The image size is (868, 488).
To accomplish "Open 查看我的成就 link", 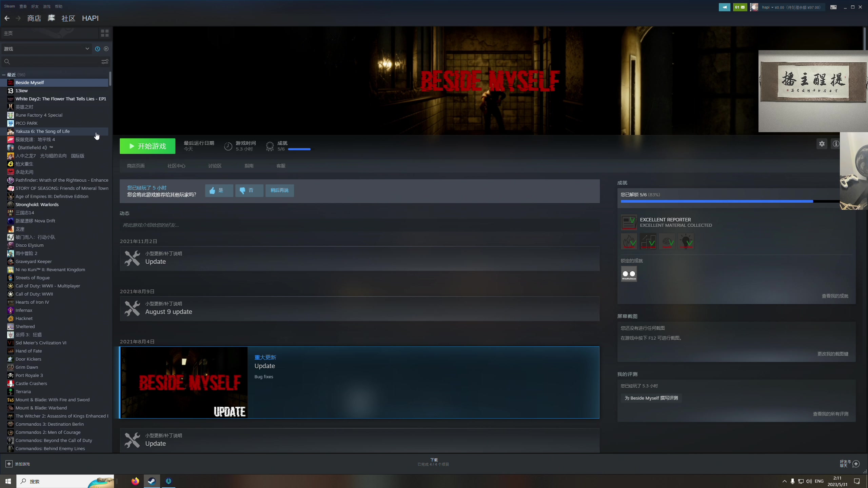I will (835, 296).
